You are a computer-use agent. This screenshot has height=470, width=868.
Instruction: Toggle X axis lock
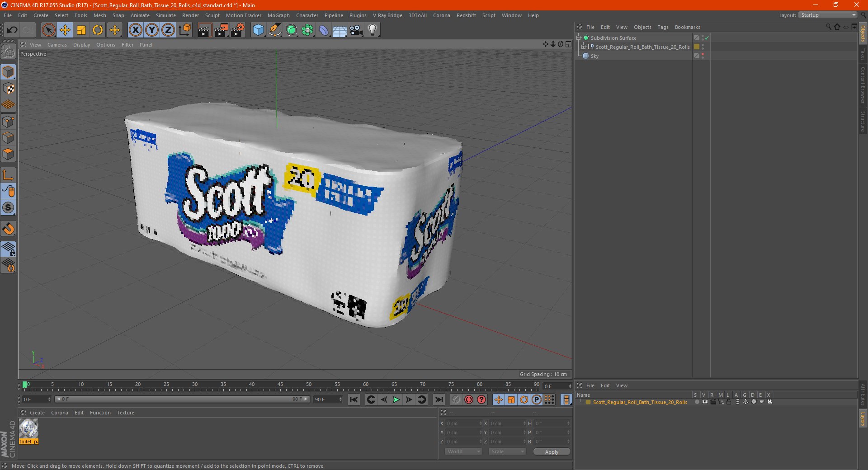(x=135, y=30)
